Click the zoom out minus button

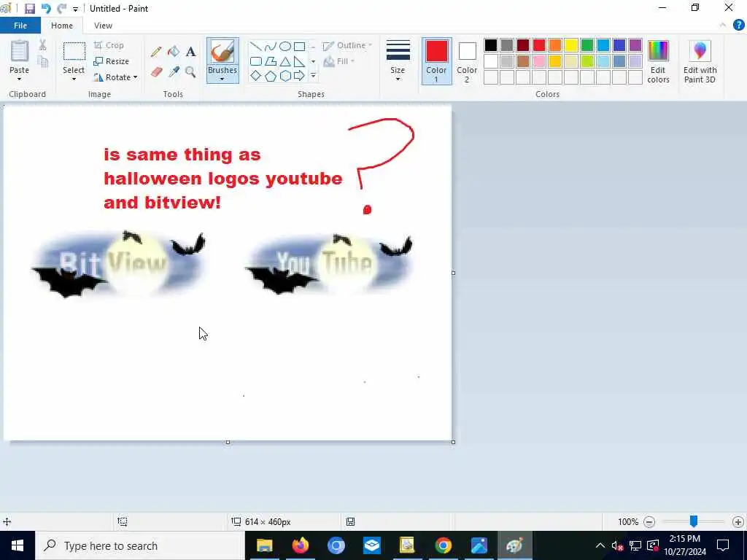649,522
